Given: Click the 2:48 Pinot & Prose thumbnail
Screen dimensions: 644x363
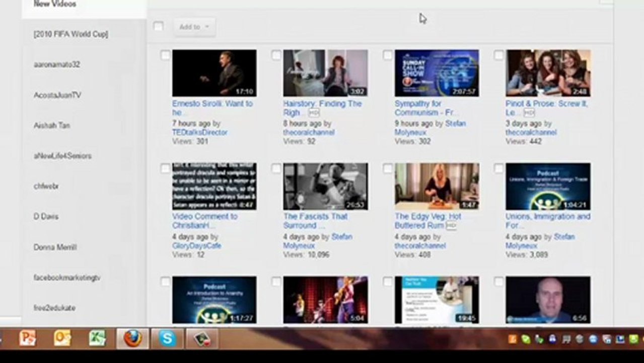Looking at the screenshot, I should tap(548, 73).
